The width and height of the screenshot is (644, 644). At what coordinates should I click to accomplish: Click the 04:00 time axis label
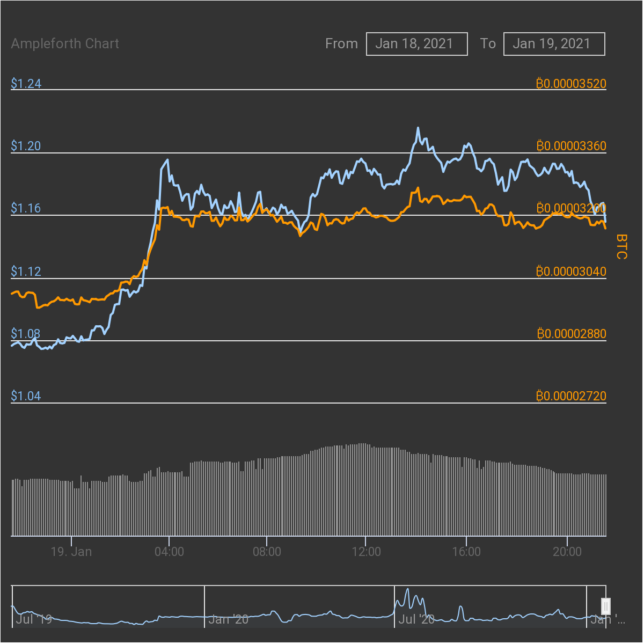coord(169,552)
